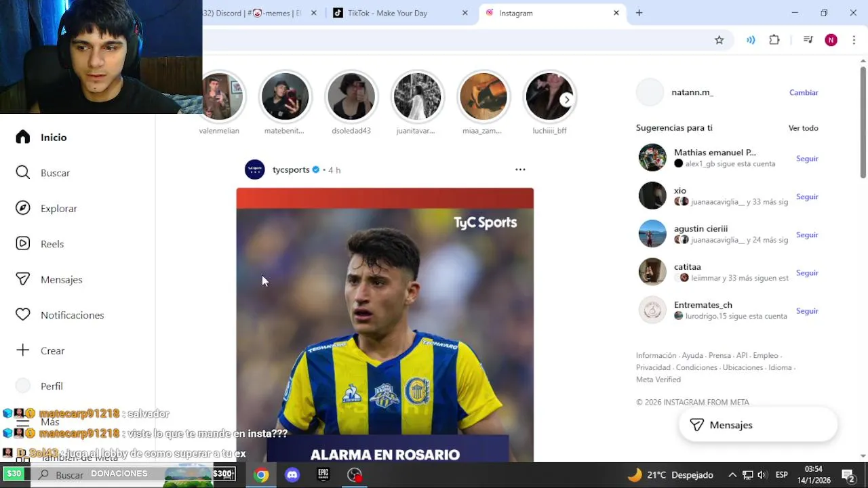868x488 pixels.
Task: Open the Condiciones footer link
Action: 696,367
